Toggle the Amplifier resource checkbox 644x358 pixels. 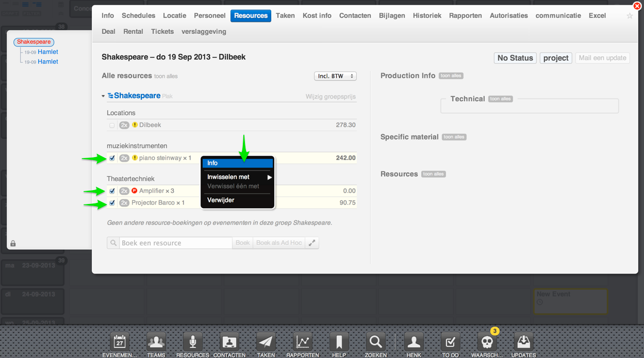click(x=112, y=191)
